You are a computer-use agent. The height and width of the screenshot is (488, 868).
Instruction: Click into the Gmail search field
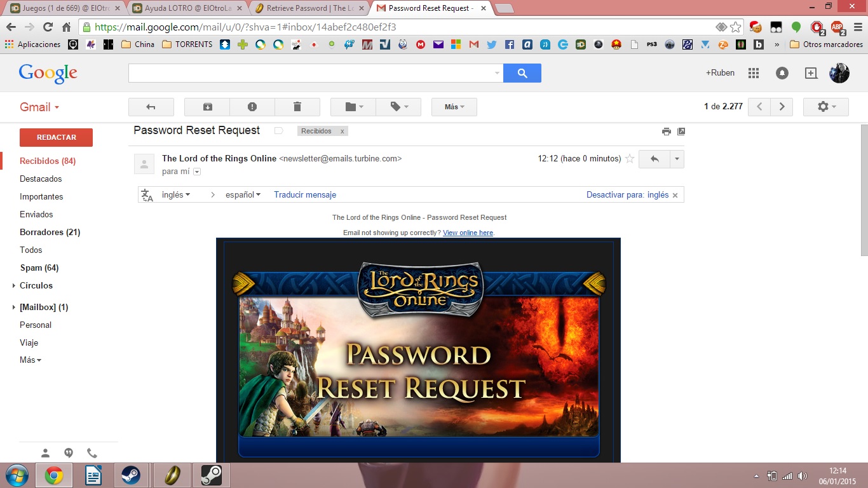310,73
